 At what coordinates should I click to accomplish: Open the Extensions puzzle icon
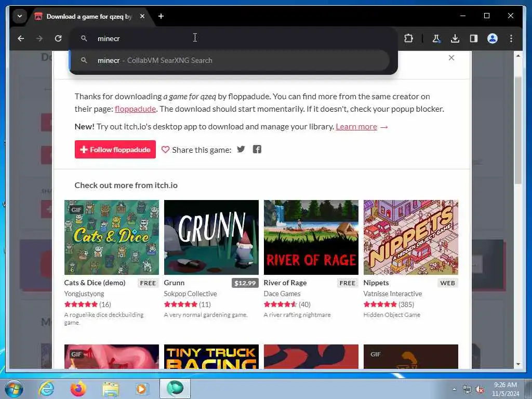coord(408,38)
